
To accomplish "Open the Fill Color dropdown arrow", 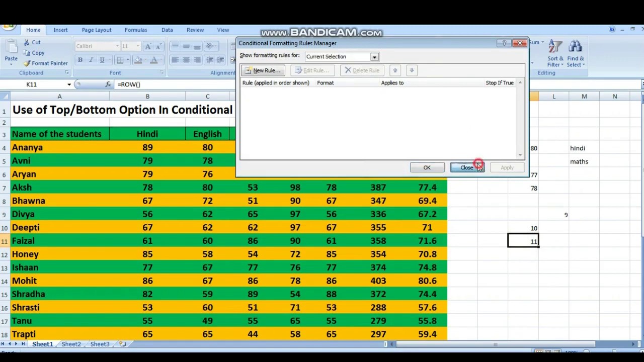I will point(145,60).
